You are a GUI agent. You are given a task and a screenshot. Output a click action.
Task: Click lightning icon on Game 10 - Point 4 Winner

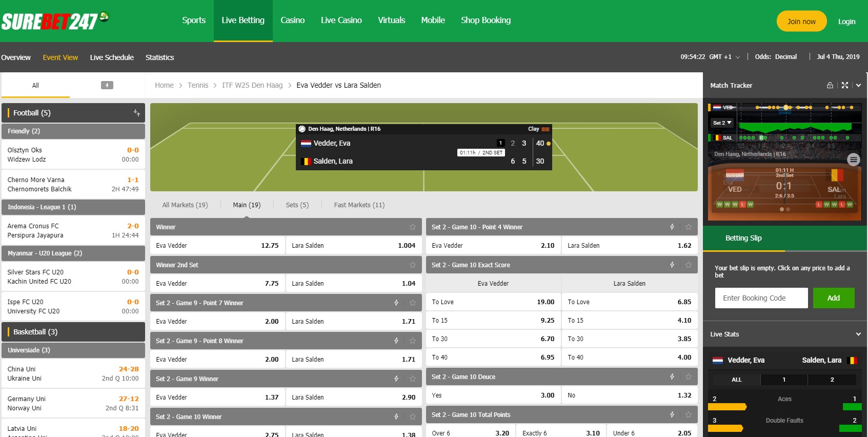point(672,227)
